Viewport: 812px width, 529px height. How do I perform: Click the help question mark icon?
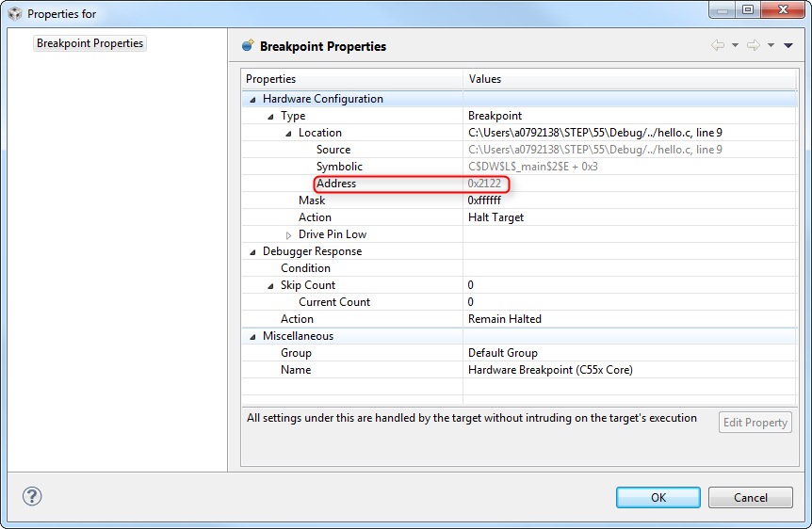[32, 496]
